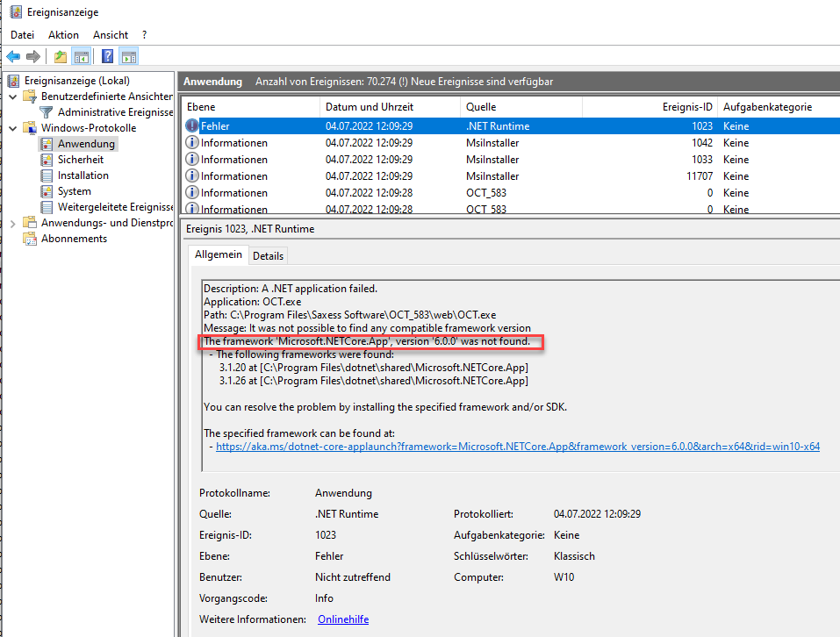Click the blue Back arrow in toolbar
The image size is (840, 637).
(x=13, y=57)
